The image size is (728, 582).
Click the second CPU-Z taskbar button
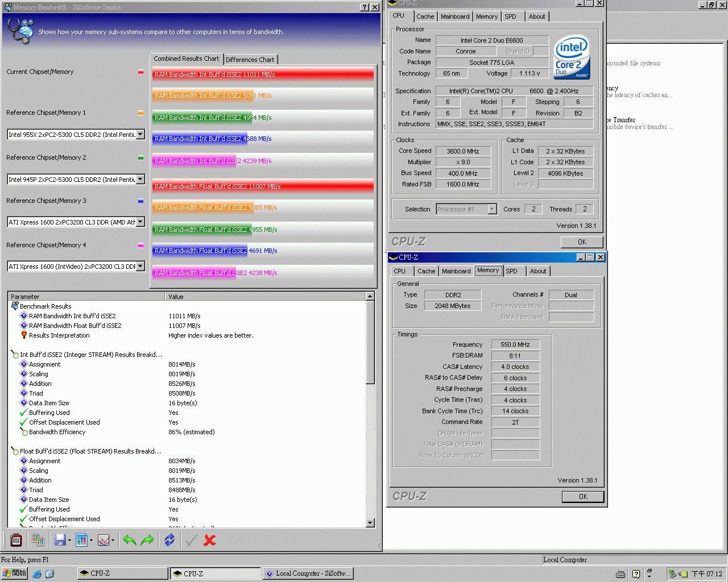click(216, 573)
